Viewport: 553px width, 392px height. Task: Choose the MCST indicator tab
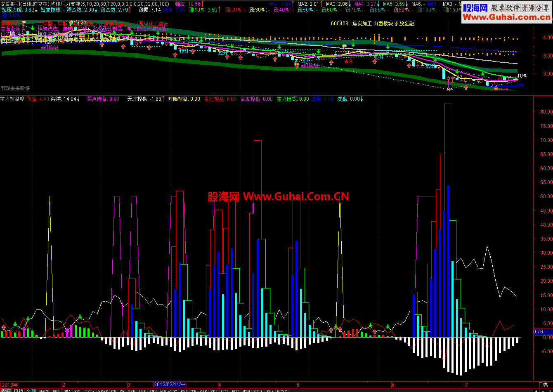[x=281, y=390]
